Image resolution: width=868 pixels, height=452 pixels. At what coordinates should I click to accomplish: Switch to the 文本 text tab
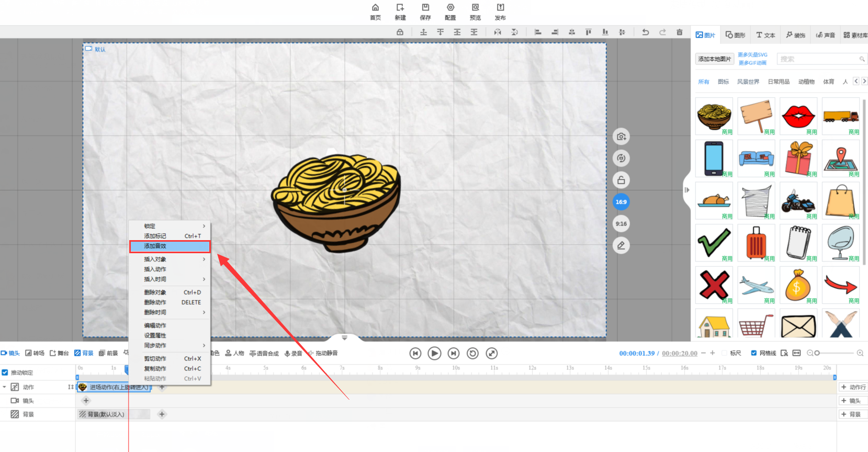(x=765, y=35)
